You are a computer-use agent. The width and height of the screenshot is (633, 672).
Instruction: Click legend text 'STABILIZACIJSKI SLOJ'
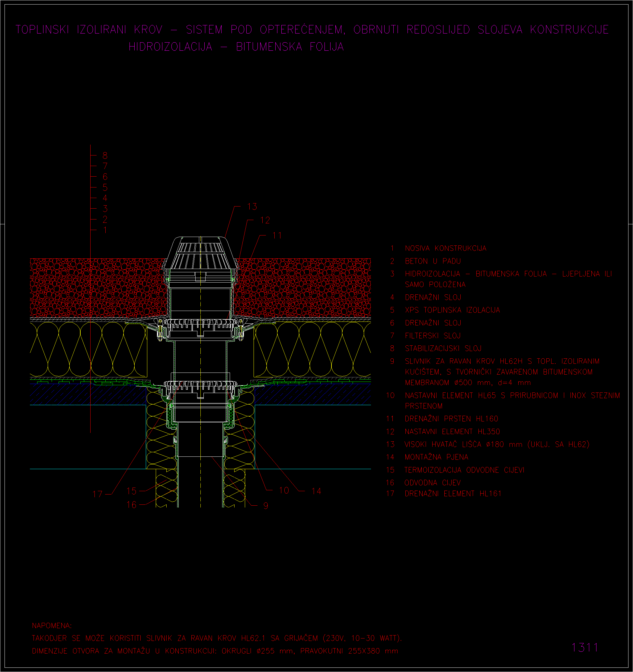443,348
